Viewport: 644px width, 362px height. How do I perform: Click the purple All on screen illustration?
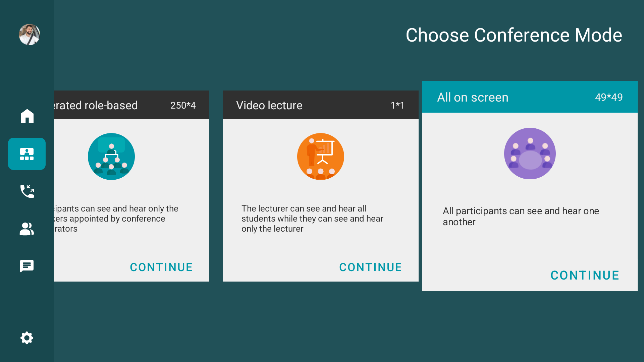[x=530, y=154]
